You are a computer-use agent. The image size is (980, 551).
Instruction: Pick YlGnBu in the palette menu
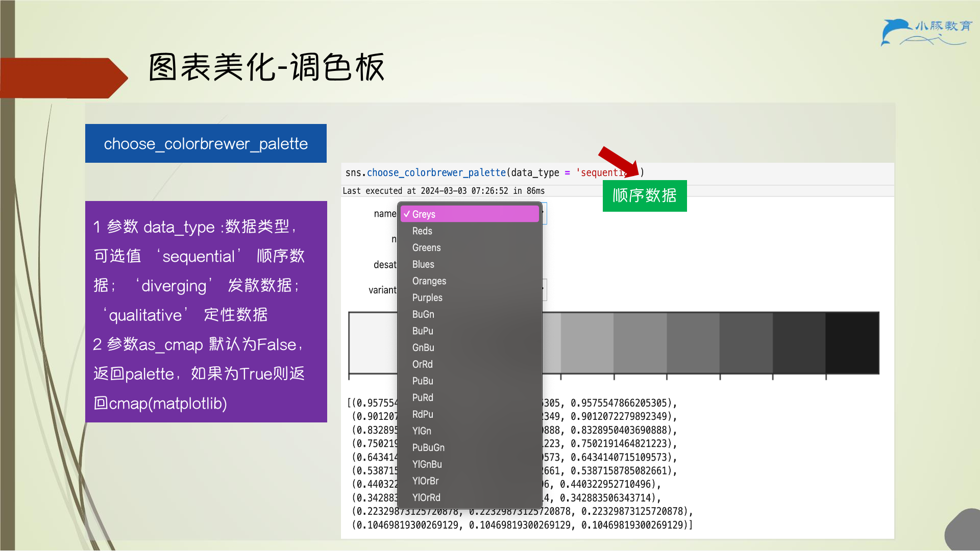click(x=470, y=464)
